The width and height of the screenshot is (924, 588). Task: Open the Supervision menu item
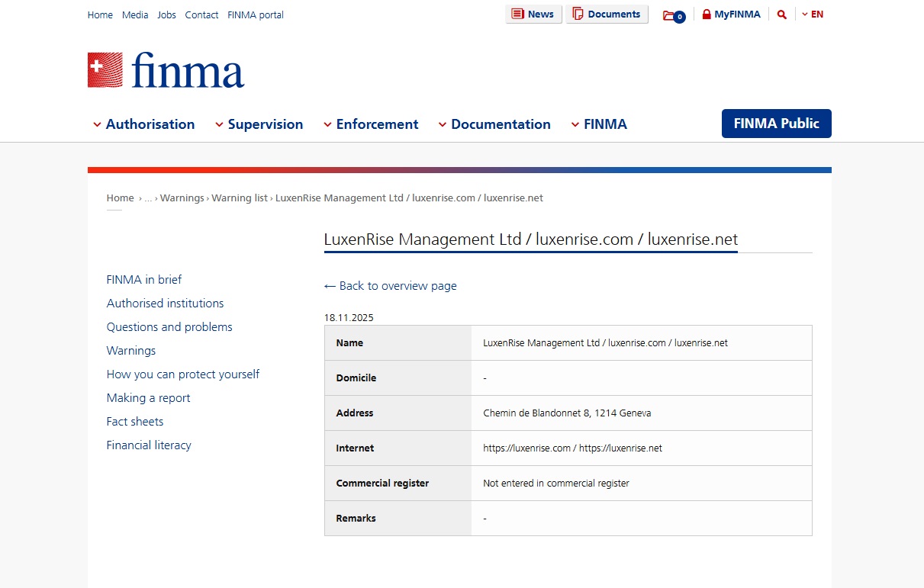point(266,124)
